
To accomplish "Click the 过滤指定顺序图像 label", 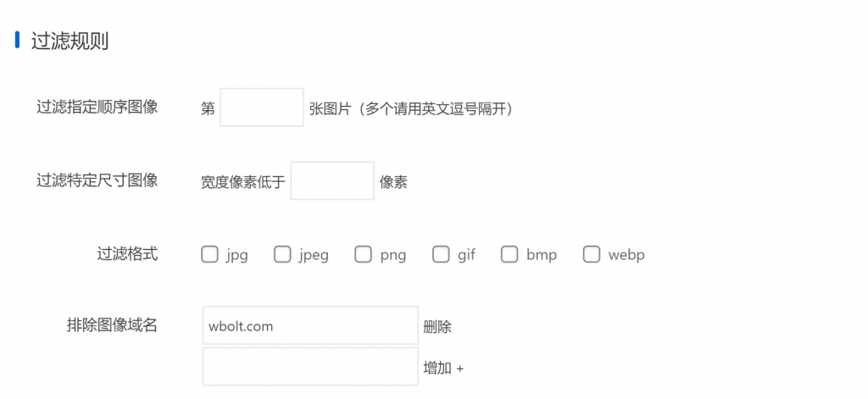I will [x=97, y=108].
